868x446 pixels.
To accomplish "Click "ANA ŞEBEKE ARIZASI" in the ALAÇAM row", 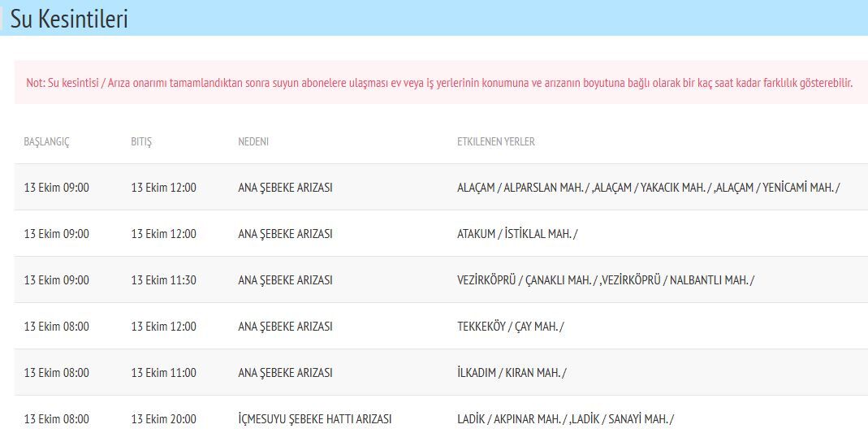I will click(285, 188).
